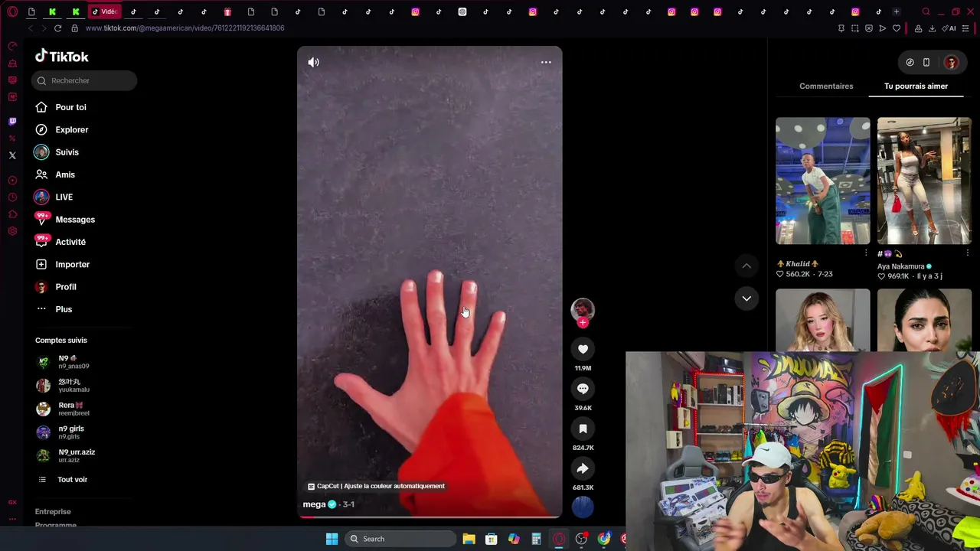
Task: Open the Opera AI assistant button
Action: (x=950, y=28)
